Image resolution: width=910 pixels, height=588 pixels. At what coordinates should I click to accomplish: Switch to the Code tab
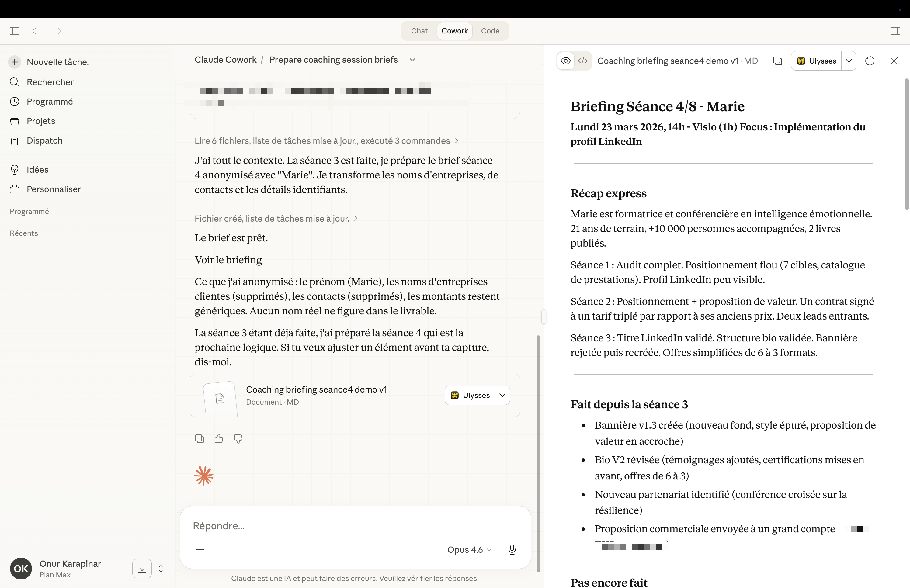(490, 31)
